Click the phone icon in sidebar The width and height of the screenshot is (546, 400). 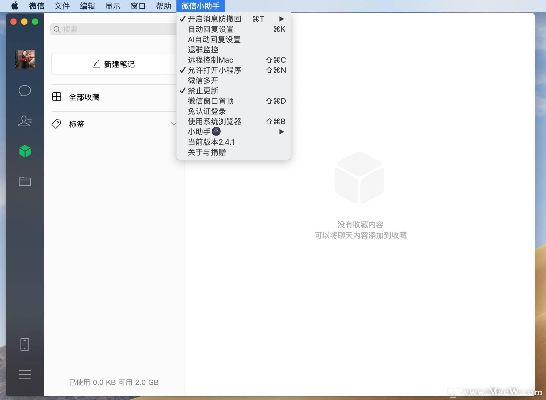pos(25,344)
